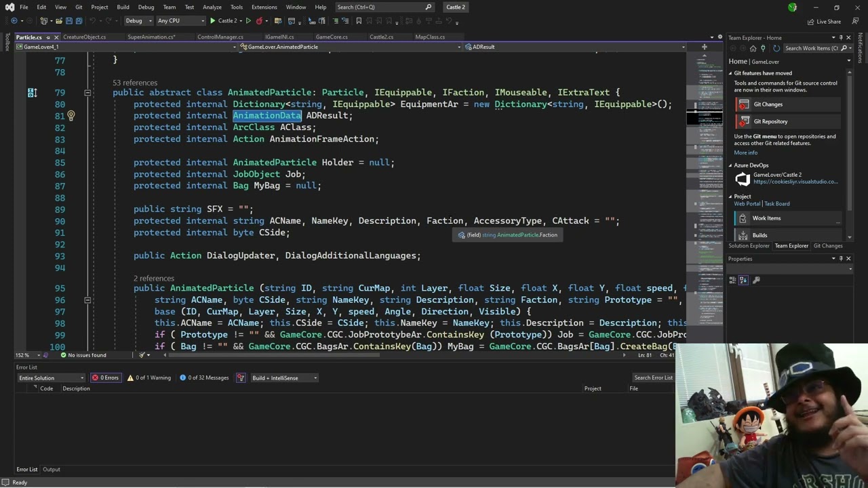Click the Git Repository button
Viewport: 868px width, 488px height.
coord(787,121)
